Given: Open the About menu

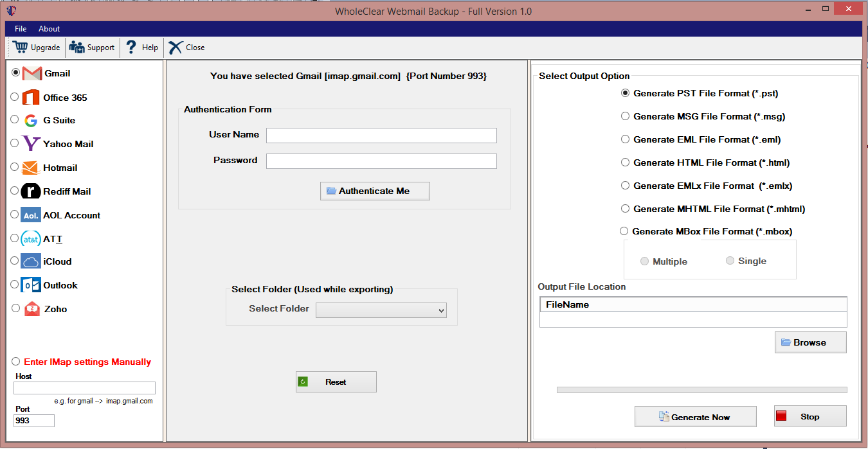Looking at the screenshot, I should point(49,29).
